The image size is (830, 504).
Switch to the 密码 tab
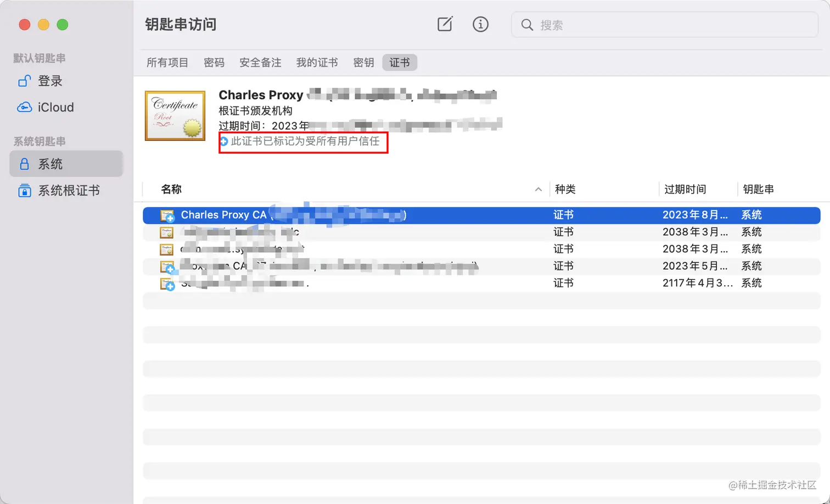pos(214,63)
